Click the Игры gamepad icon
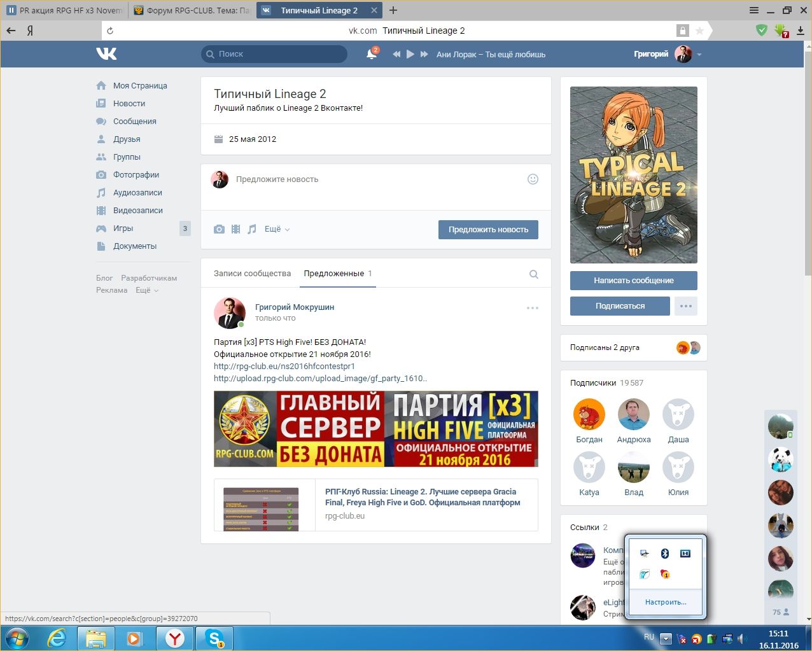812x651 pixels. click(x=101, y=228)
